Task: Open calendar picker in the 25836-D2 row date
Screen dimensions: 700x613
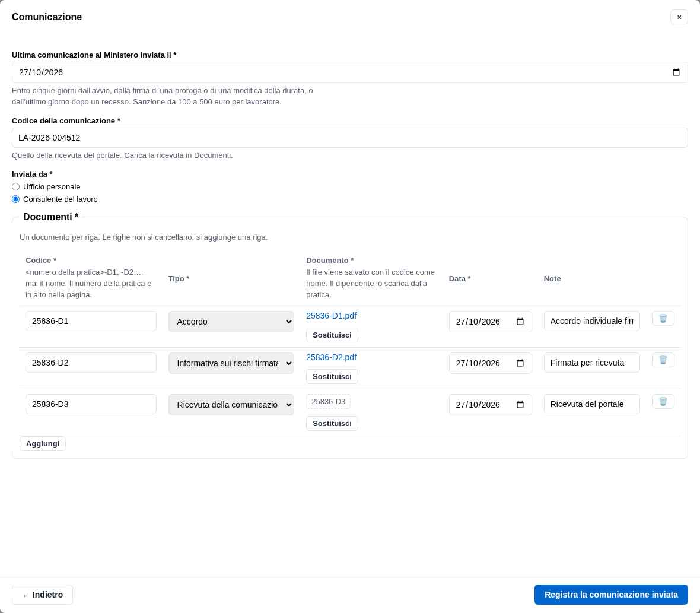Action: point(520,363)
